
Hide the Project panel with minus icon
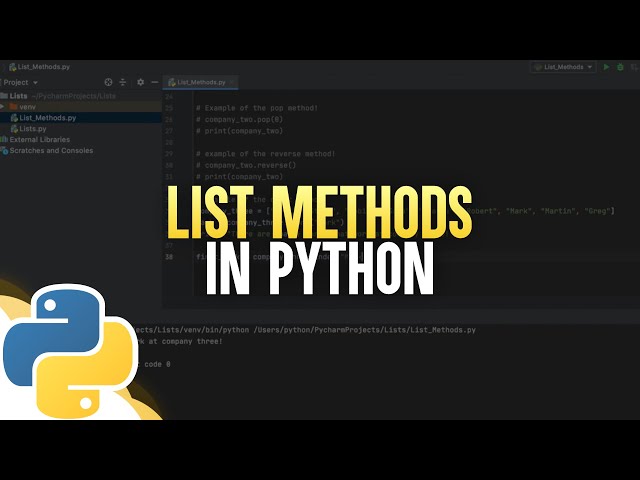tap(155, 82)
